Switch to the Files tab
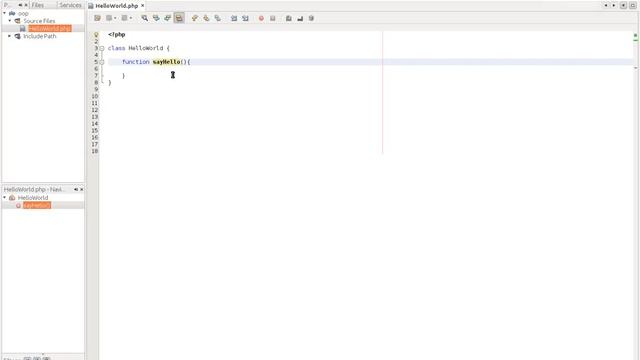Screen dimensions: 640x360 tap(38, 5)
